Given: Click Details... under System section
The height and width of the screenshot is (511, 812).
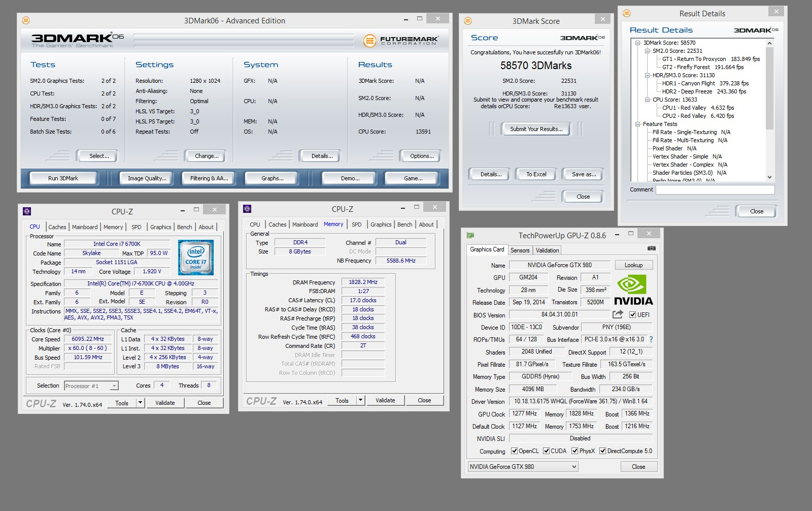Looking at the screenshot, I should coord(322,156).
